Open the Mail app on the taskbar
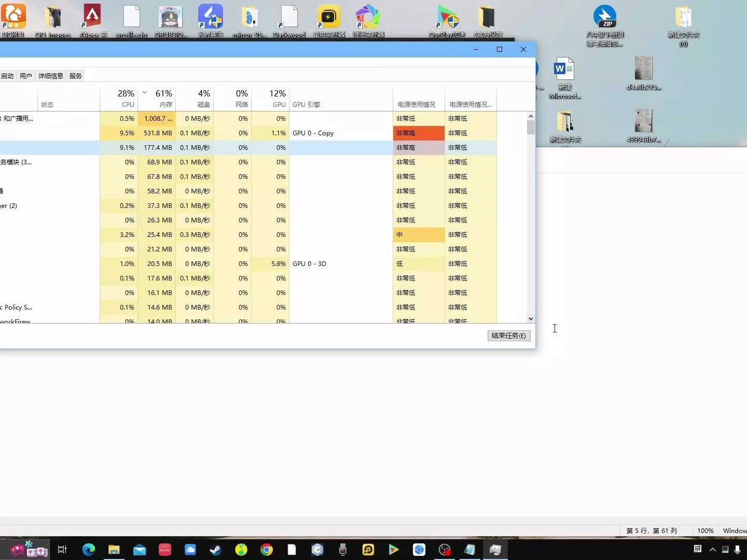 140,550
